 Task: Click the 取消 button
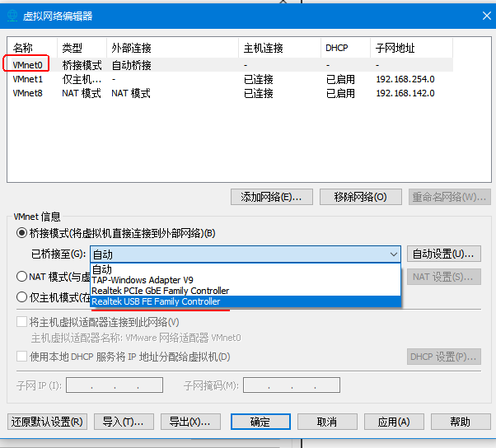click(x=327, y=422)
